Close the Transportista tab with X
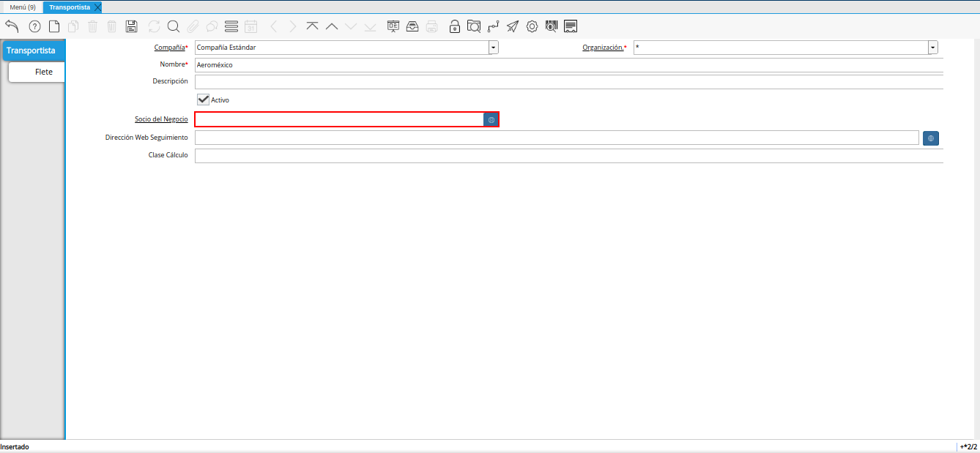The width and height of the screenshot is (980, 453). [x=98, y=7]
